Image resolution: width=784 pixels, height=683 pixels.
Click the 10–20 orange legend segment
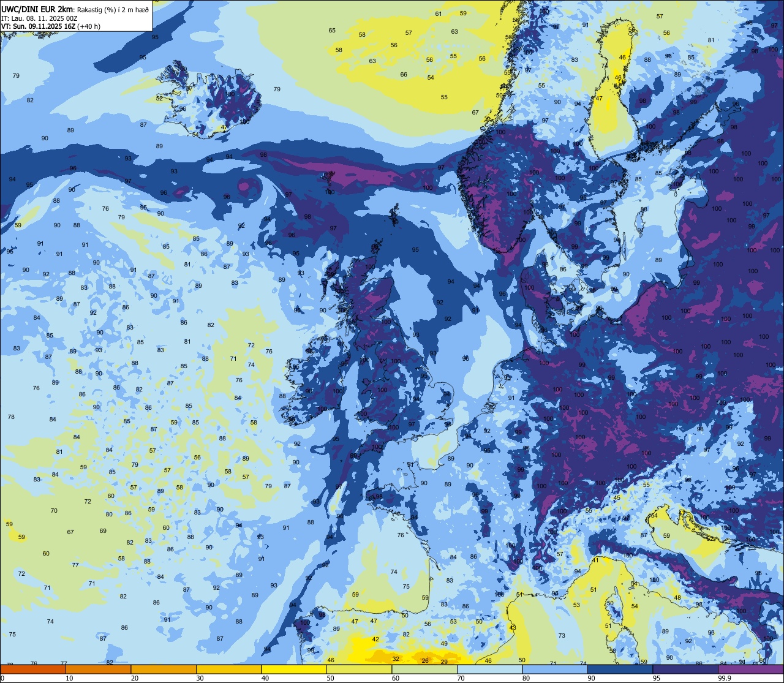pyautogui.click(x=98, y=669)
